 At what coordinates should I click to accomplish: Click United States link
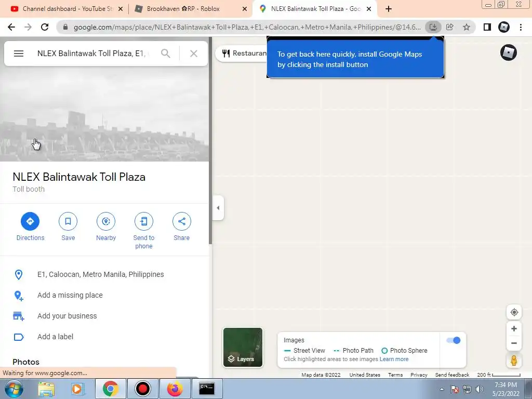365,375
